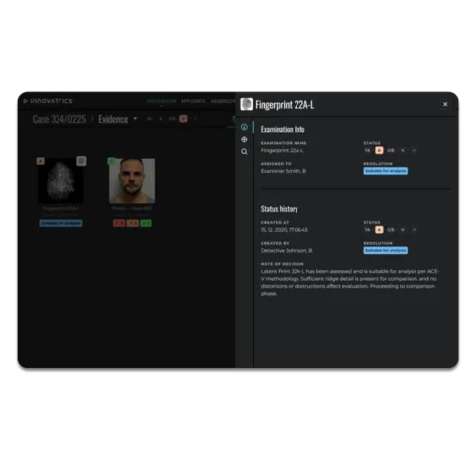Click the caption under the fingerprint thumbnail
The image size is (476, 476).
(60, 208)
